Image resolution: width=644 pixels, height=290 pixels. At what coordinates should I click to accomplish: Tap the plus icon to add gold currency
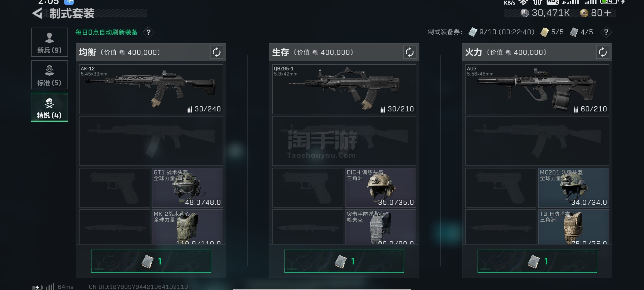(x=608, y=13)
